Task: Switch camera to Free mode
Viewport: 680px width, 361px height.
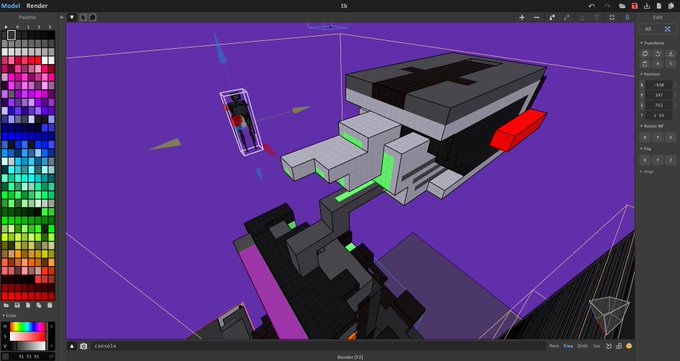Action: (x=568, y=346)
